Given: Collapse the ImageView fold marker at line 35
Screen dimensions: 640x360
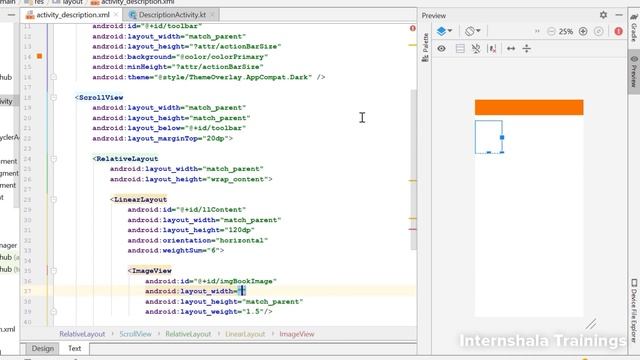Looking at the screenshot, I should coord(53,271).
